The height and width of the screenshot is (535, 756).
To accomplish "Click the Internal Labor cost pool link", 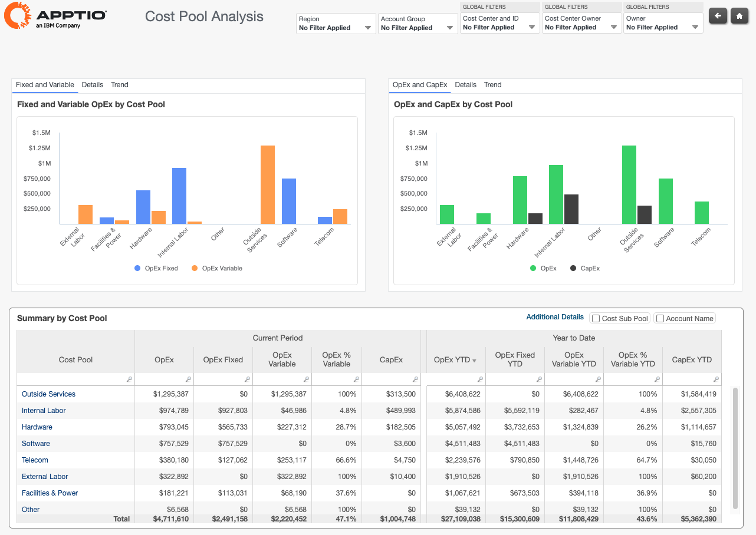I will coord(44,411).
